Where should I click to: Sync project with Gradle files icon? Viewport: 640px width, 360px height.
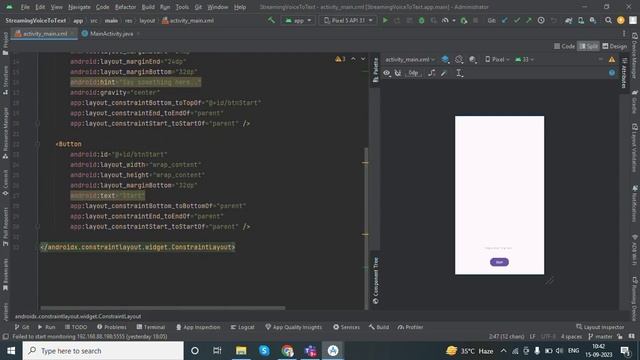tap(568, 20)
